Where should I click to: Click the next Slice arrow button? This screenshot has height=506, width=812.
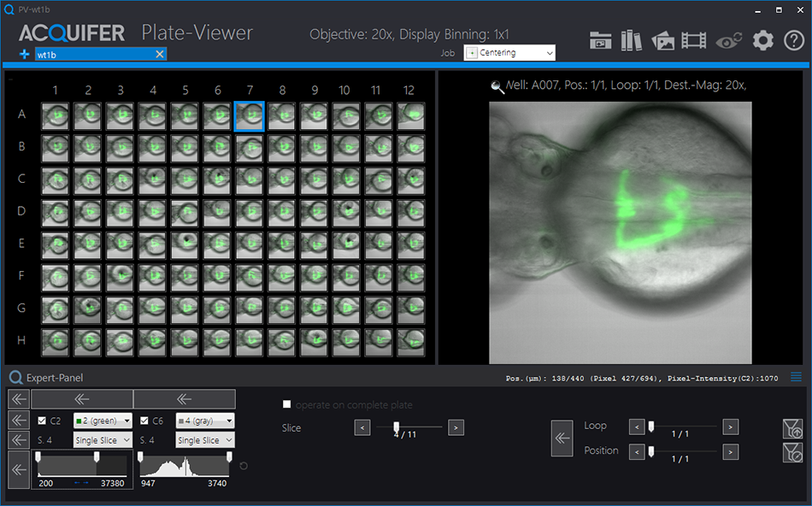[x=456, y=427]
